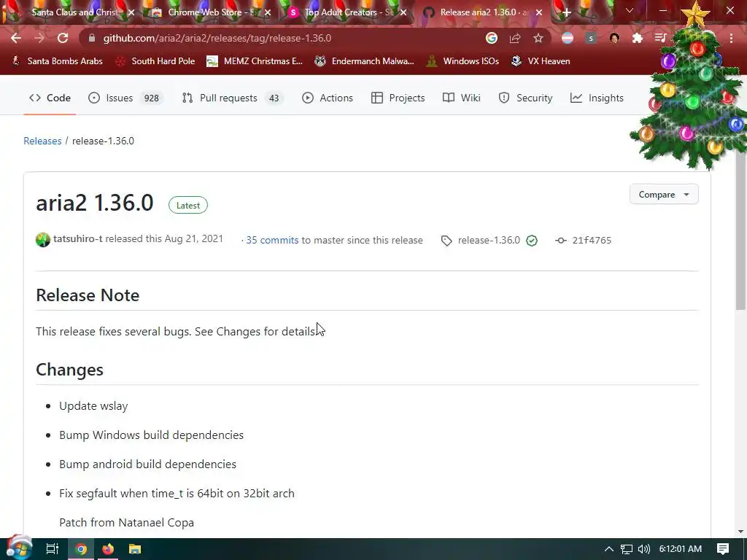Open network status tray icon
This screenshot has height=560, width=747.
(x=627, y=549)
